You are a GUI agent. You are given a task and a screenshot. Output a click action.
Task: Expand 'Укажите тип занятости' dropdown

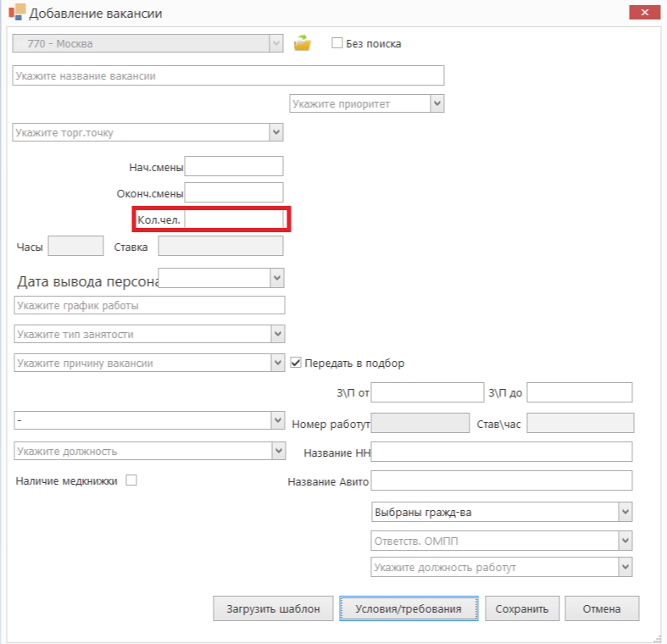(x=278, y=334)
